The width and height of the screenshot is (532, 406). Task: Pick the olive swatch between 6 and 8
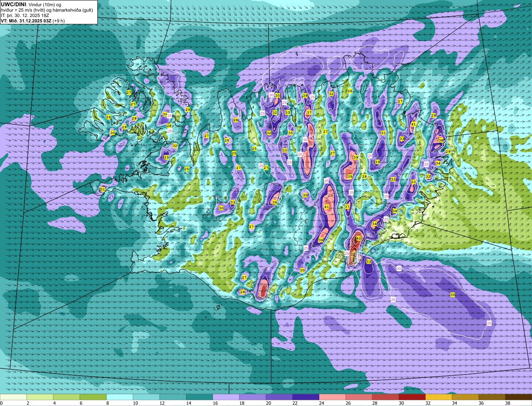(x=93, y=397)
